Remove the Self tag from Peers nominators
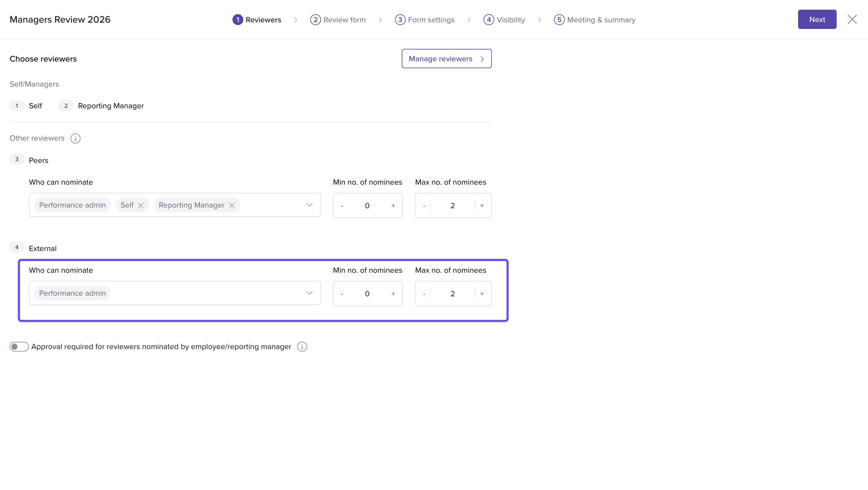This screenshot has height=490, width=868. point(141,205)
